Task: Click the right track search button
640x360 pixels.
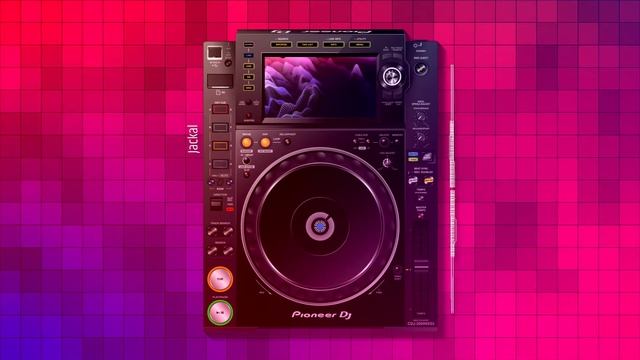Action: [x=228, y=231]
